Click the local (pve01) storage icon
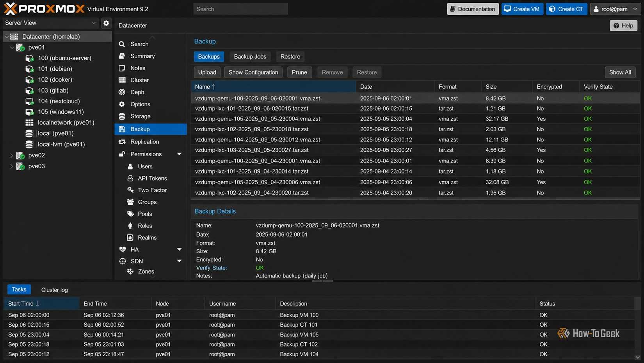Screen dimensions: 644x363 click(29, 133)
